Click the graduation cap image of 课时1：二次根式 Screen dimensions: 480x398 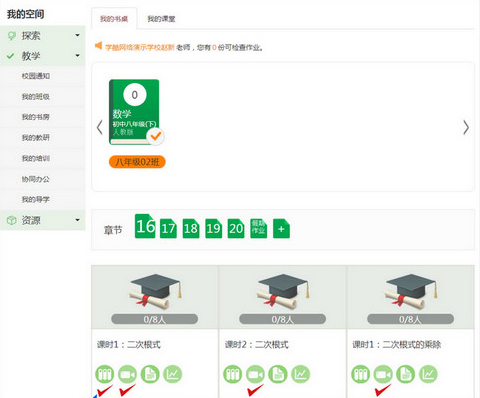[155, 291]
